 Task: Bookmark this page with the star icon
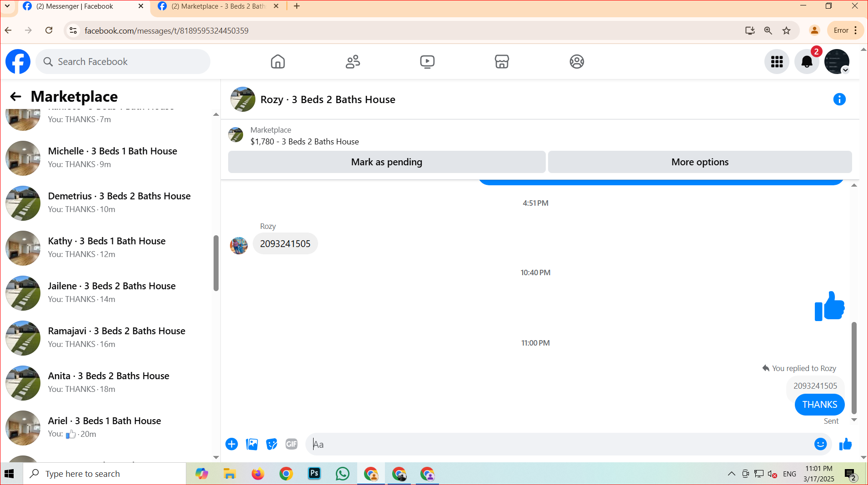787,30
